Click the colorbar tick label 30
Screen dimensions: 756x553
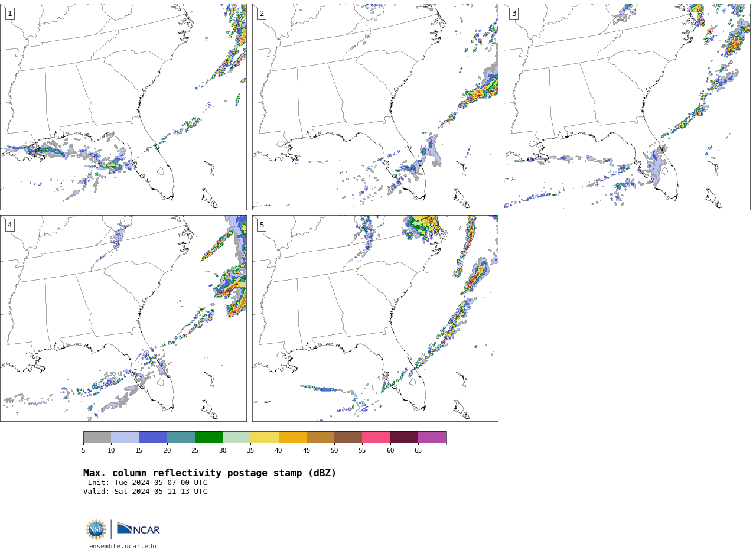tap(223, 451)
